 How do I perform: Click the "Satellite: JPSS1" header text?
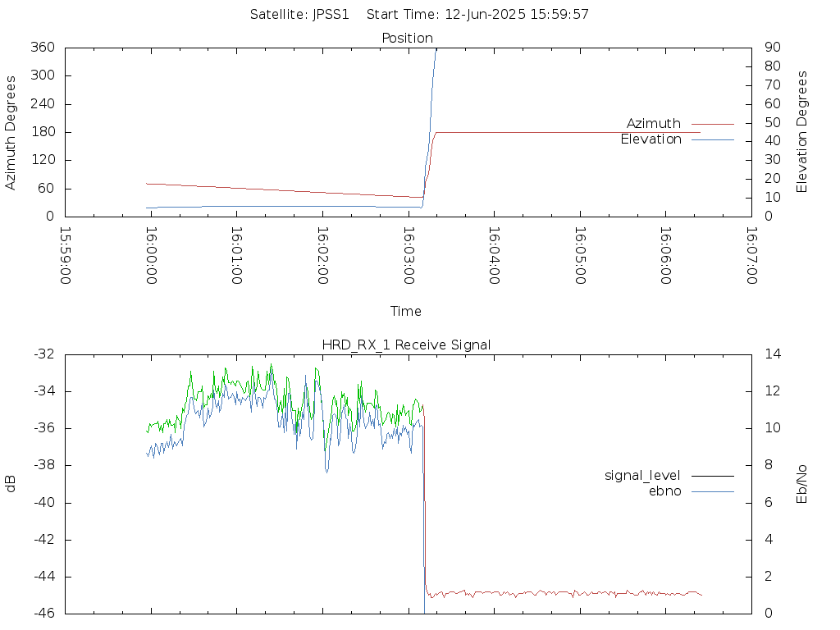299,15
